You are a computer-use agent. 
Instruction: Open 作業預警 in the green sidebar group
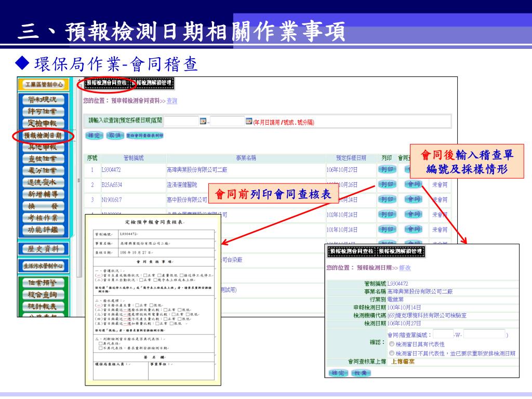point(43,283)
